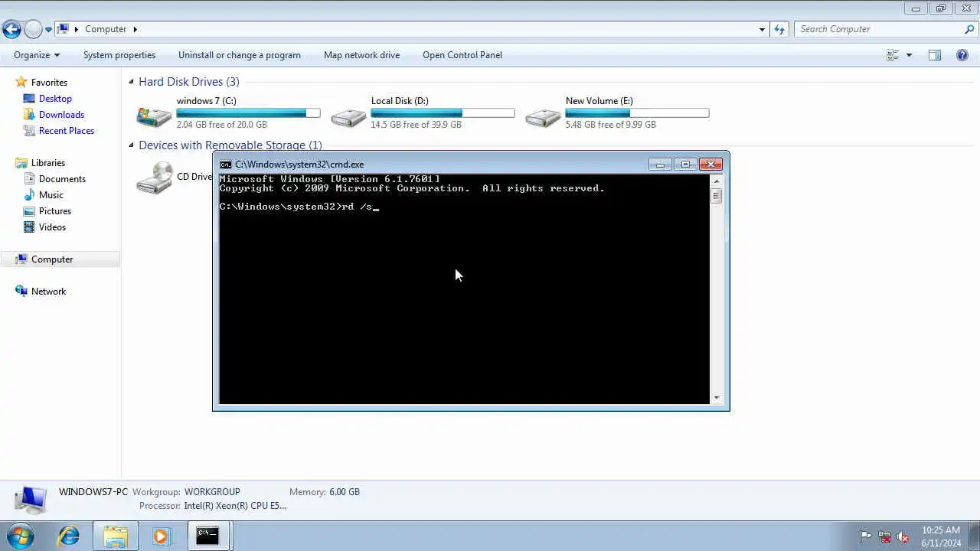Viewport: 980px width, 551px height.
Task: Open Recent Places in Favorites
Action: [x=67, y=131]
